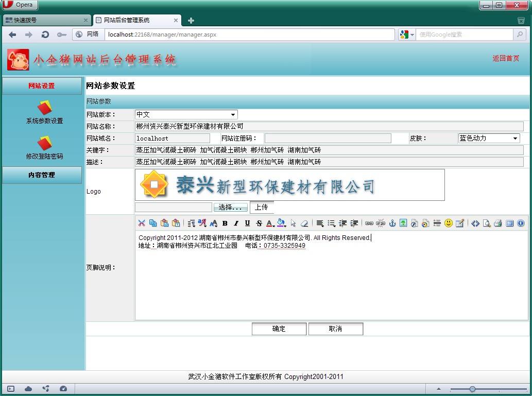Open the list style dropdown icon
The height and width of the screenshot is (396, 532).
(x=332, y=223)
